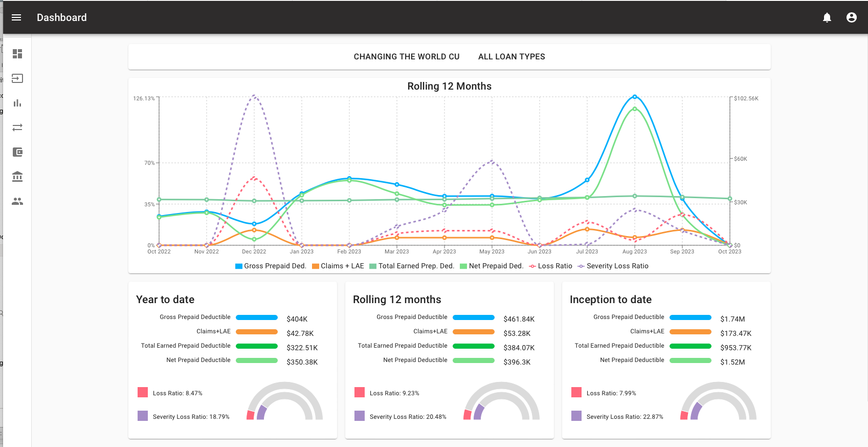Click the $102.56K axis label
The height and width of the screenshot is (447, 868).
click(x=746, y=98)
